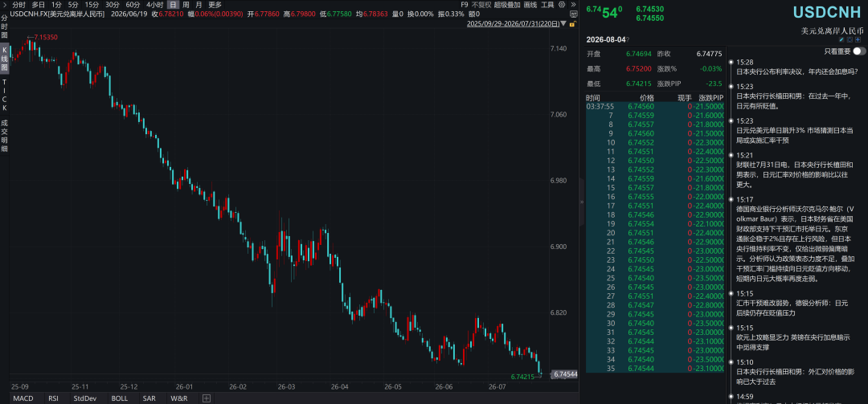Click the yellow unlock date-range icon
868x404 pixels.
572,24
